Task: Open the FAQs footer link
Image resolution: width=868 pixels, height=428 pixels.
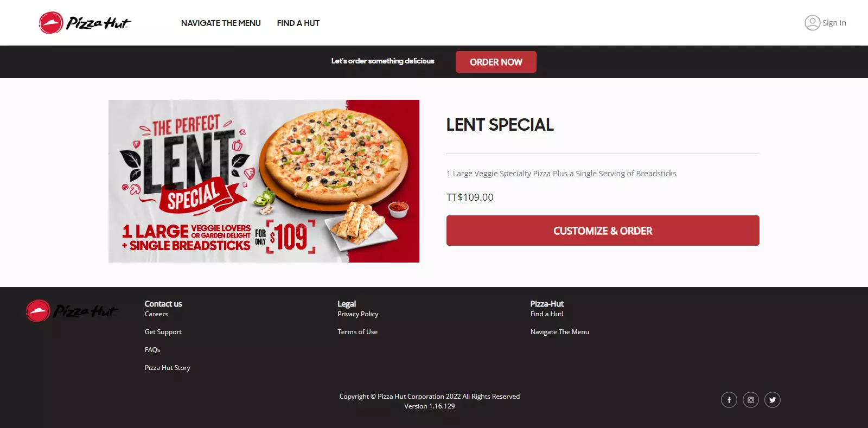Action: (x=152, y=350)
